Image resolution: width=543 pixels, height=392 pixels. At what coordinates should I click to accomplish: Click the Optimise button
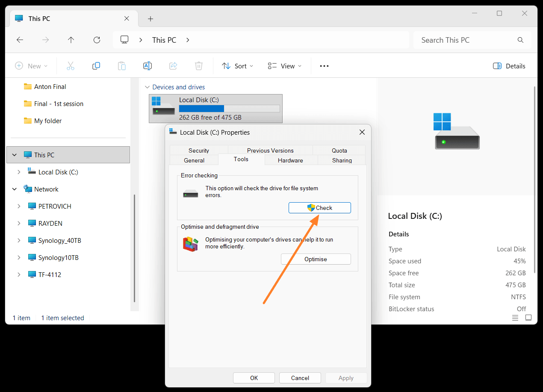[x=316, y=259]
